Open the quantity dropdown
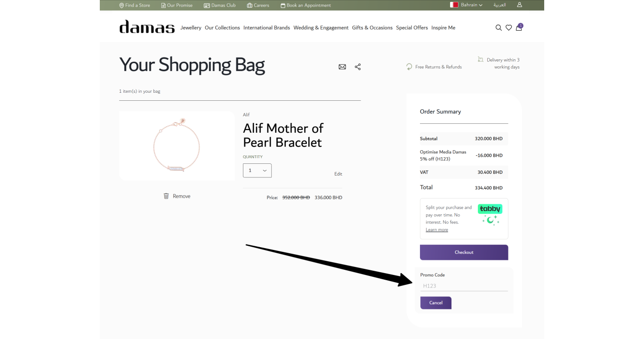 pyautogui.click(x=257, y=170)
